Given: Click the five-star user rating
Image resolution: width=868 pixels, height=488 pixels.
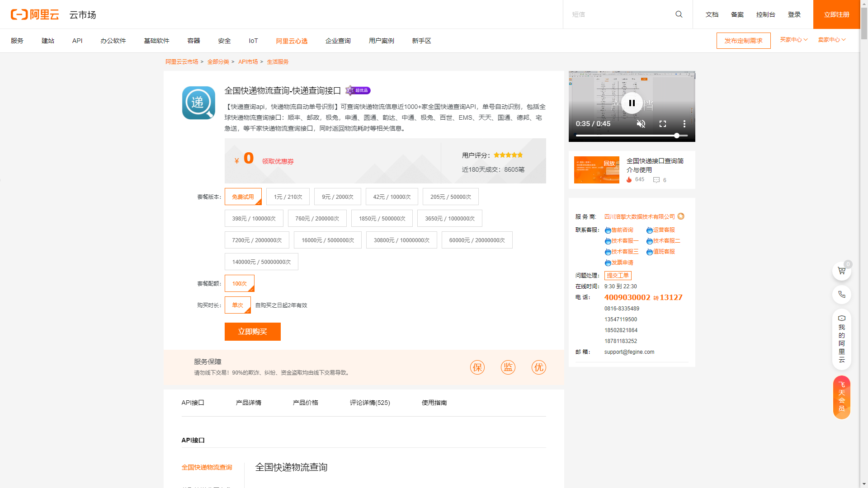Looking at the screenshot, I should 508,155.
